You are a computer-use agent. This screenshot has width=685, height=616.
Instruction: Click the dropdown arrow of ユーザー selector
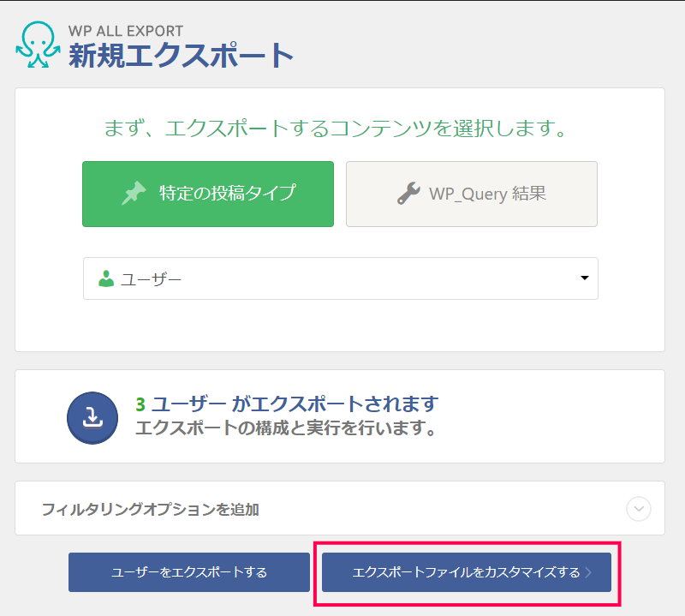(585, 278)
